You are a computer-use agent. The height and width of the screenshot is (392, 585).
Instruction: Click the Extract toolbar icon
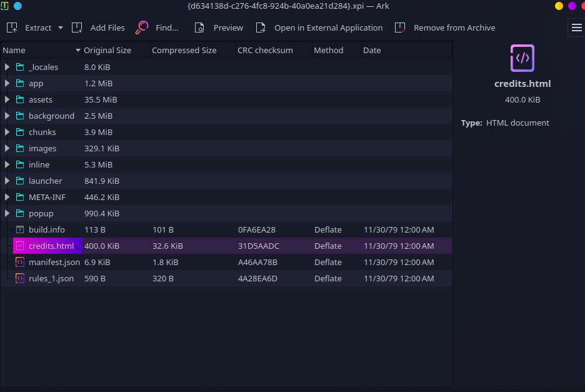pyautogui.click(x=12, y=28)
